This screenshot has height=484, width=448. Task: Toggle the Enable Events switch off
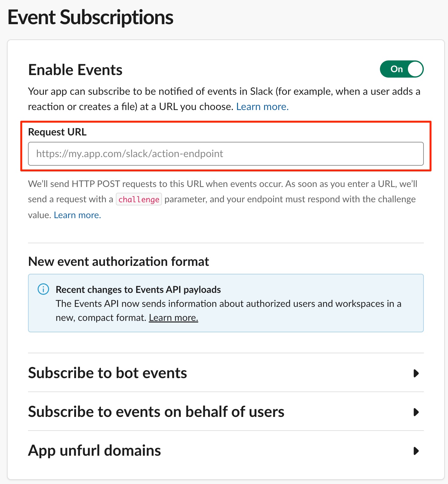point(402,69)
